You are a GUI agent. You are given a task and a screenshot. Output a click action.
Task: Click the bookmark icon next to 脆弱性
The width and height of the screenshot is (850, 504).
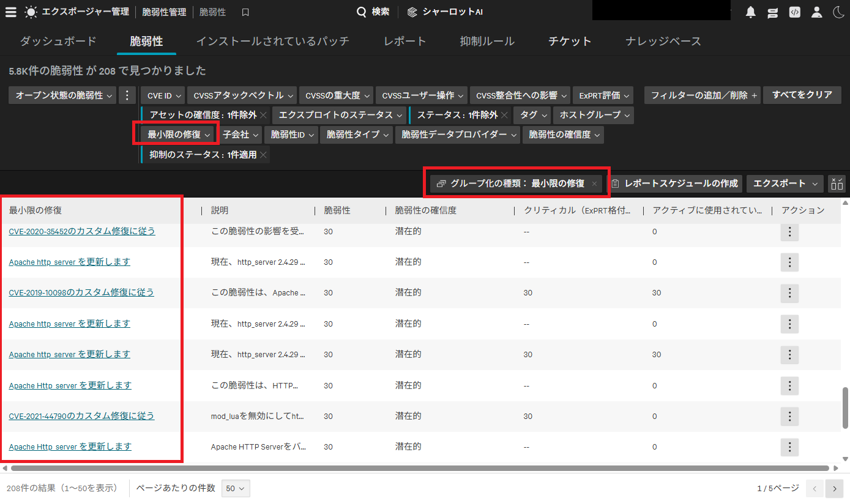(245, 12)
